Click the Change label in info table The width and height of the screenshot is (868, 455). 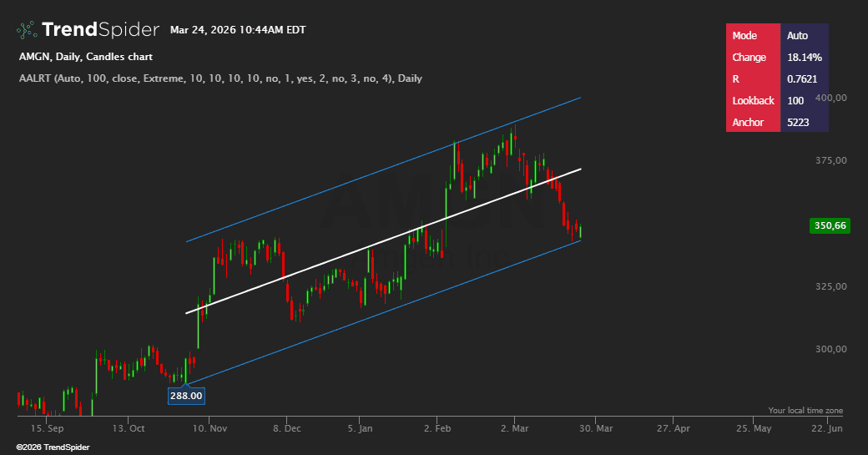click(749, 57)
